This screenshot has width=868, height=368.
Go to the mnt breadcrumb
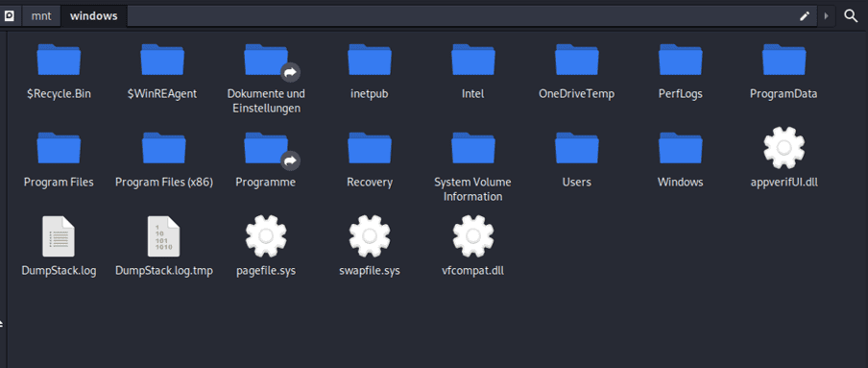41,16
